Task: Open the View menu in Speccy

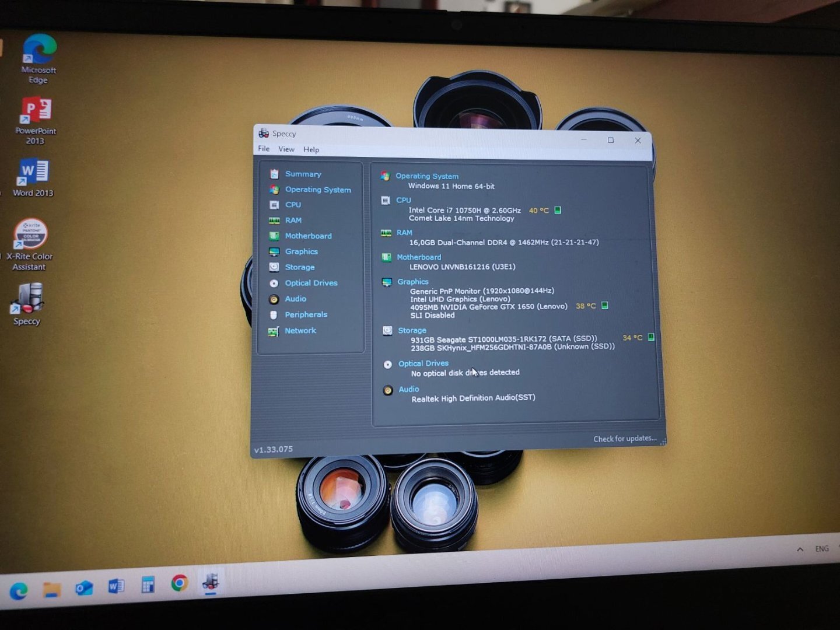Action: pos(286,149)
